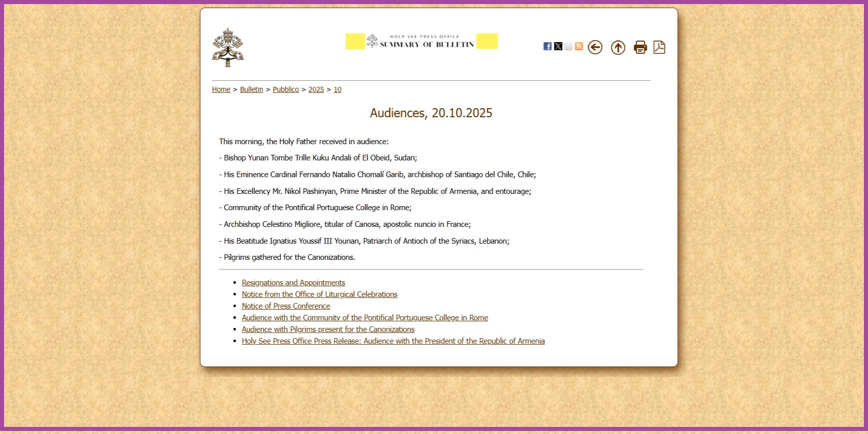This screenshot has height=434, width=868.
Task: Open Press Release on President of Armenia
Action: click(x=393, y=341)
